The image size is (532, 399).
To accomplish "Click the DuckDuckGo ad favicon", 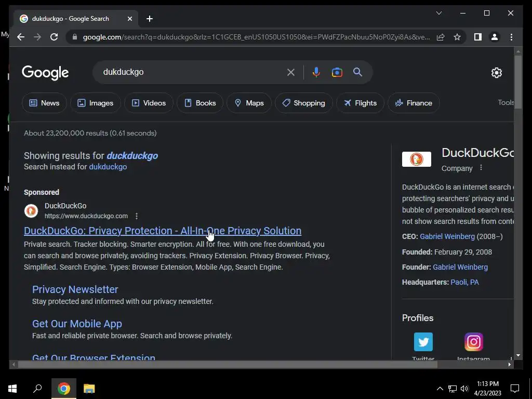I will click(x=31, y=211).
